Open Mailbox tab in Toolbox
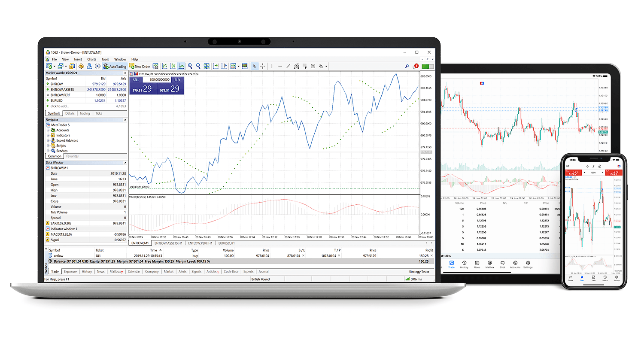 click(116, 272)
